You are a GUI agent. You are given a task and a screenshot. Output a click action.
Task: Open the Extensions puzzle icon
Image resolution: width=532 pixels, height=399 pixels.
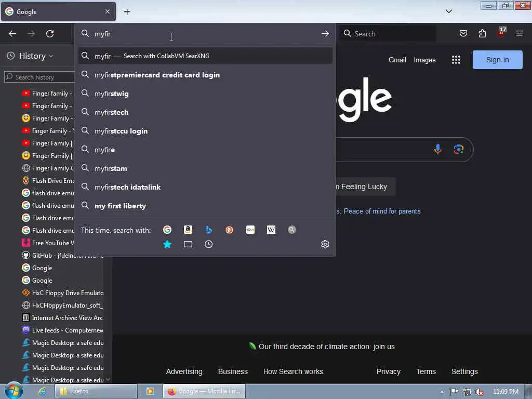coord(482,34)
